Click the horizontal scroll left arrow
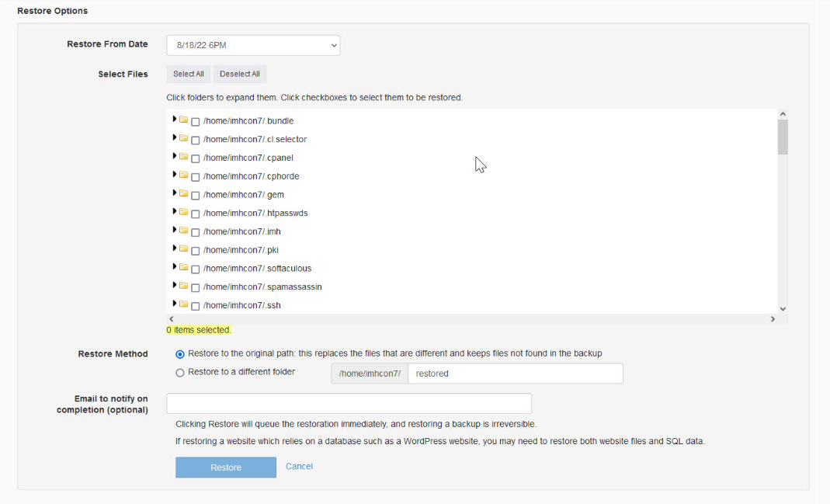 tap(171, 318)
